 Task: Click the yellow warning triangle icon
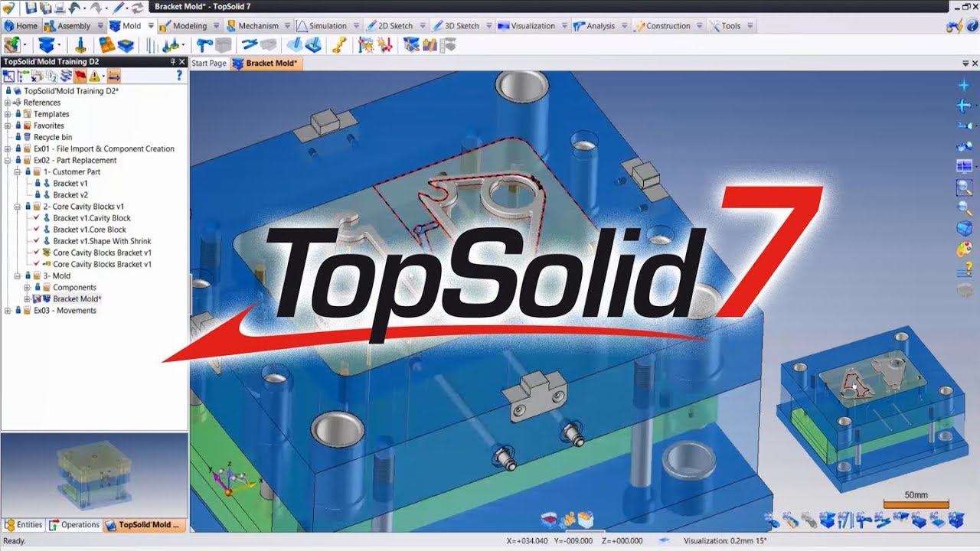[95, 76]
